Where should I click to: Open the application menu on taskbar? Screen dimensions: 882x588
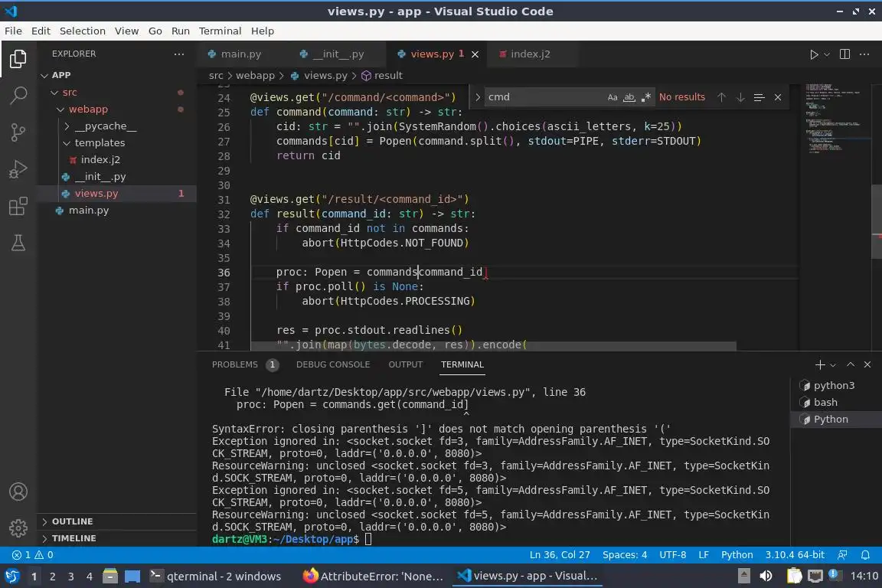coord(11,576)
